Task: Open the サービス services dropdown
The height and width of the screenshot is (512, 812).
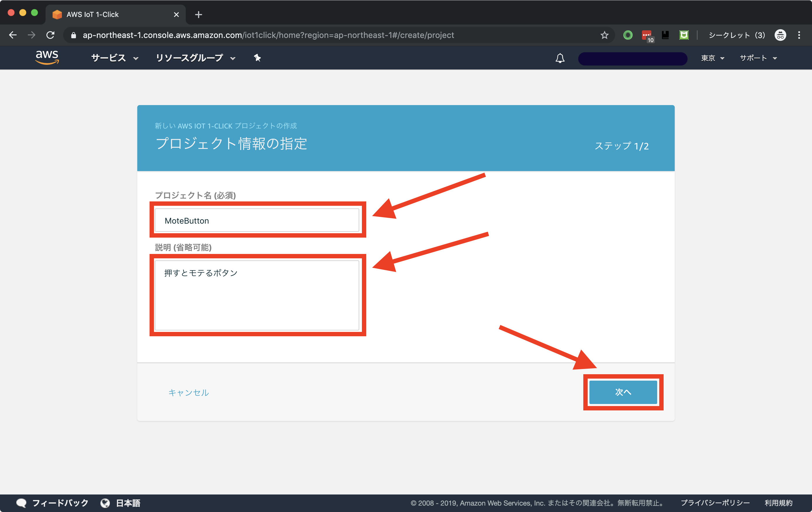Action: [x=115, y=58]
